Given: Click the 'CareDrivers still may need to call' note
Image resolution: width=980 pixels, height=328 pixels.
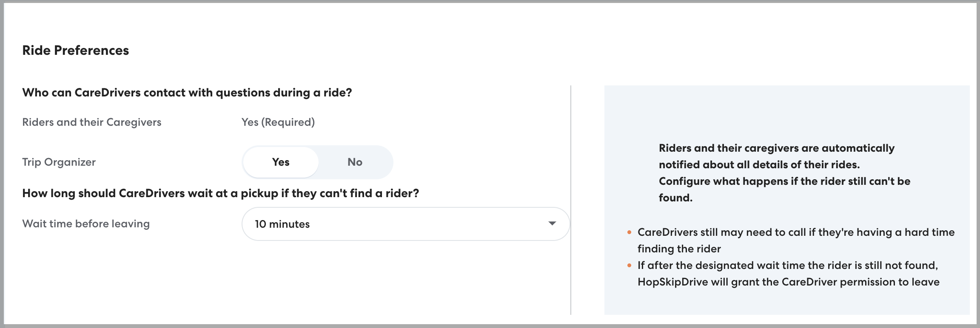Looking at the screenshot, I should pyautogui.click(x=795, y=232).
